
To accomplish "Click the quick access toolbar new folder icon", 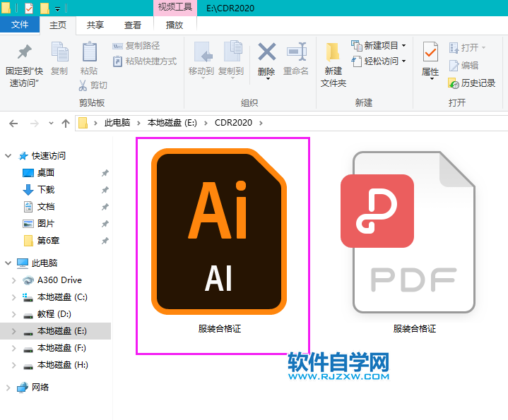I will 45,8.
